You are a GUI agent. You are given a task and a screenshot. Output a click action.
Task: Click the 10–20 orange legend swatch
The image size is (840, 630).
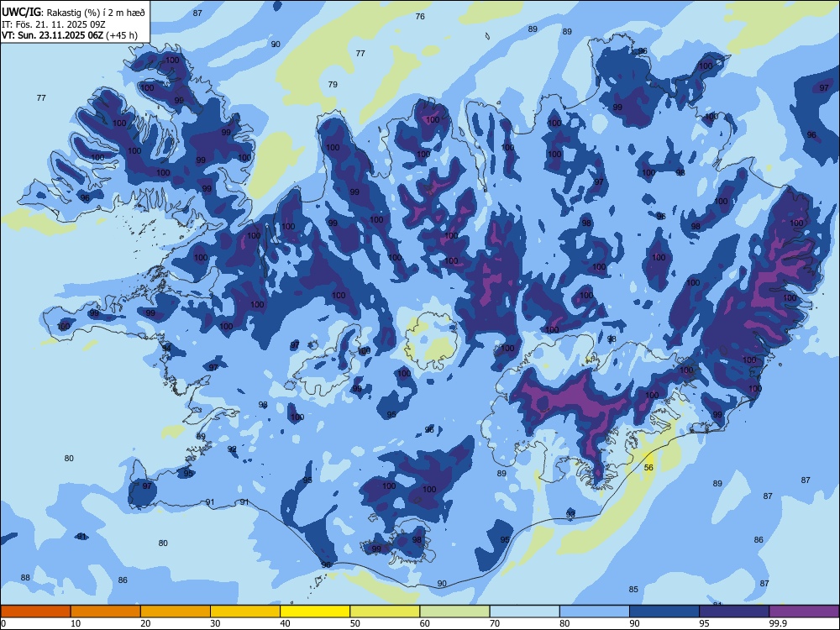pyautogui.click(x=106, y=612)
